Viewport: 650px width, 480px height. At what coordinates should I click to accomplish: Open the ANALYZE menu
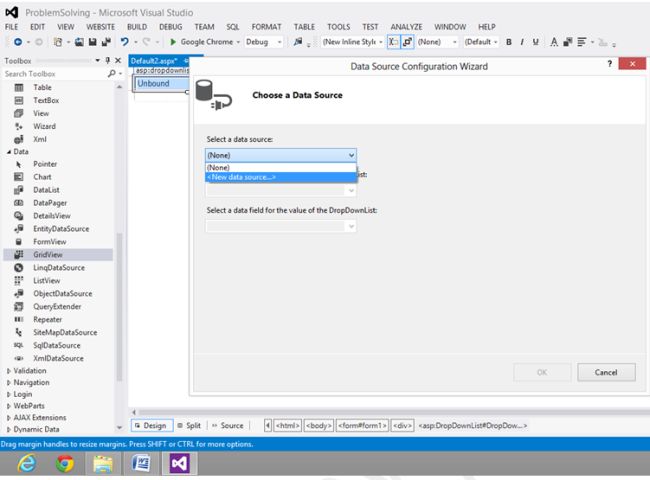coord(406,27)
